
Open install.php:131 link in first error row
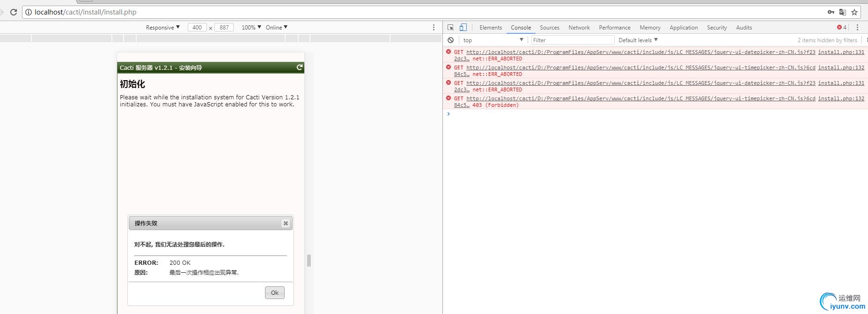click(x=841, y=52)
